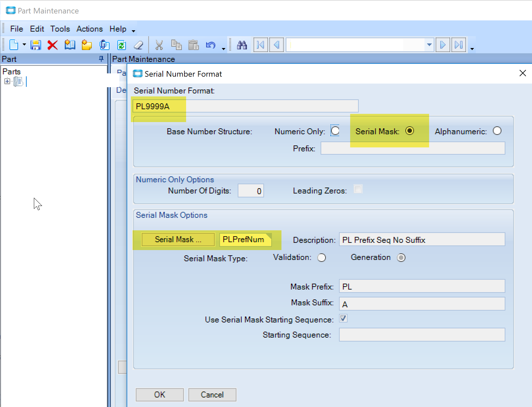Open the Actions menu
Screen dimensions: 532x407
point(89,29)
